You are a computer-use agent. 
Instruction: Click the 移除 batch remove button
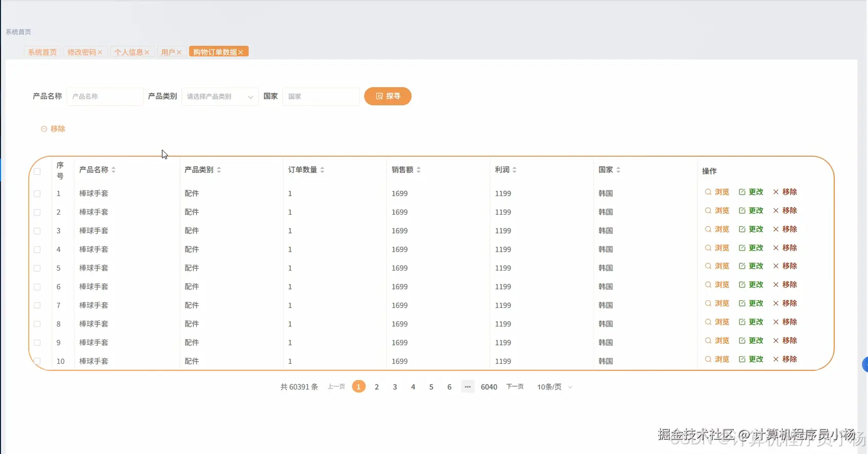click(x=53, y=129)
